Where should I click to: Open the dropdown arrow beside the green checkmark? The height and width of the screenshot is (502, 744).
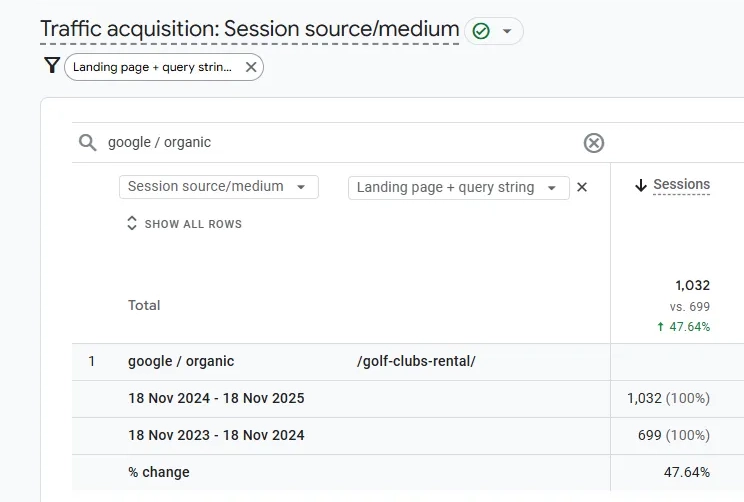pos(507,31)
